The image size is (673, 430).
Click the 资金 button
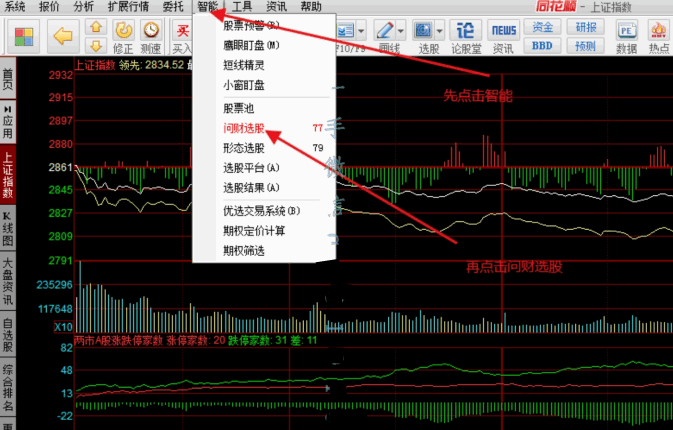point(543,27)
